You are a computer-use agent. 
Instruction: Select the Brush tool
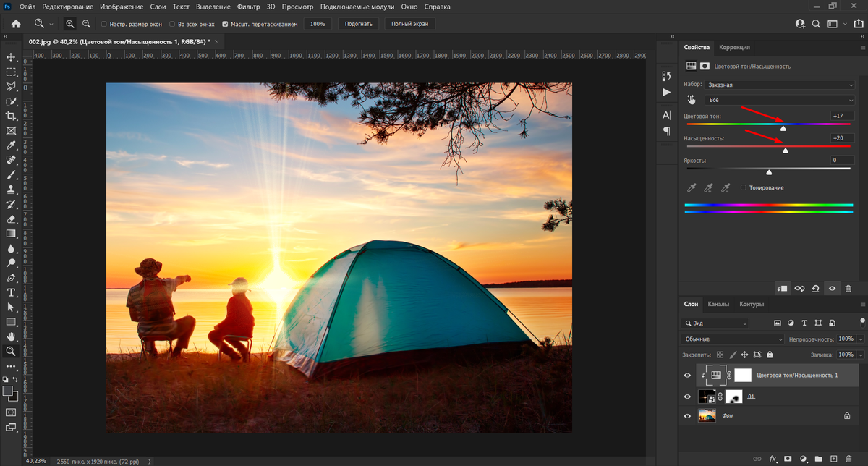pyautogui.click(x=11, y=174)
